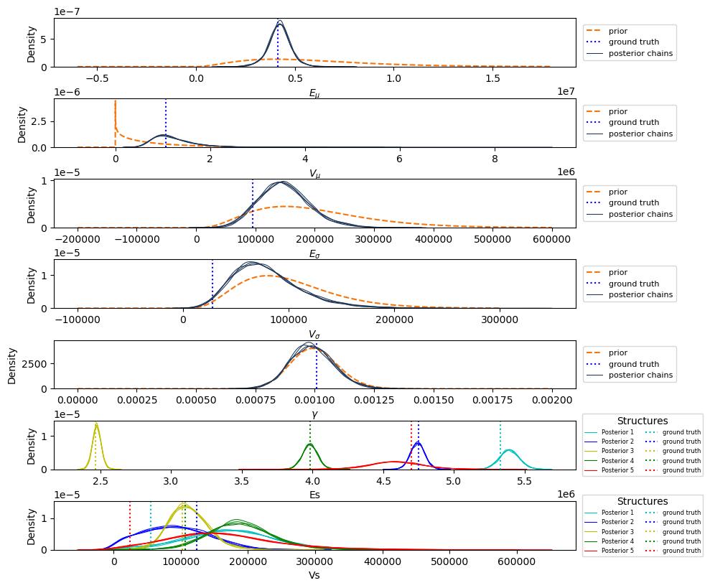Screen dimensions: 710x588
Task: Click 'Posterior 5' in the Es legend
Action: (617, 470)
